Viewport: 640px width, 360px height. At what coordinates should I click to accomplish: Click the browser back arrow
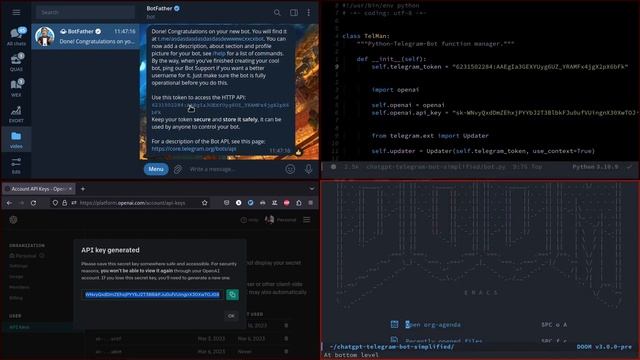[x=9, y=203]
